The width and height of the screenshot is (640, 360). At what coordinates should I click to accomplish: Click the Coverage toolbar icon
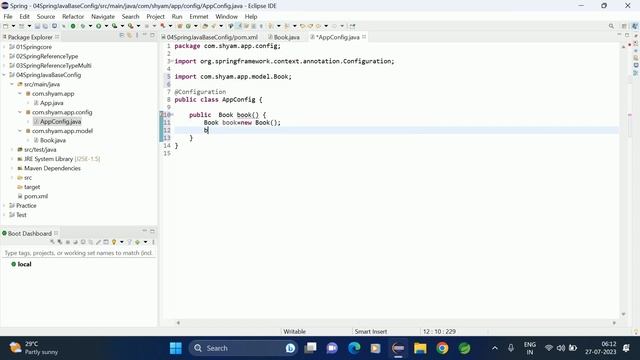coord(115,26)
